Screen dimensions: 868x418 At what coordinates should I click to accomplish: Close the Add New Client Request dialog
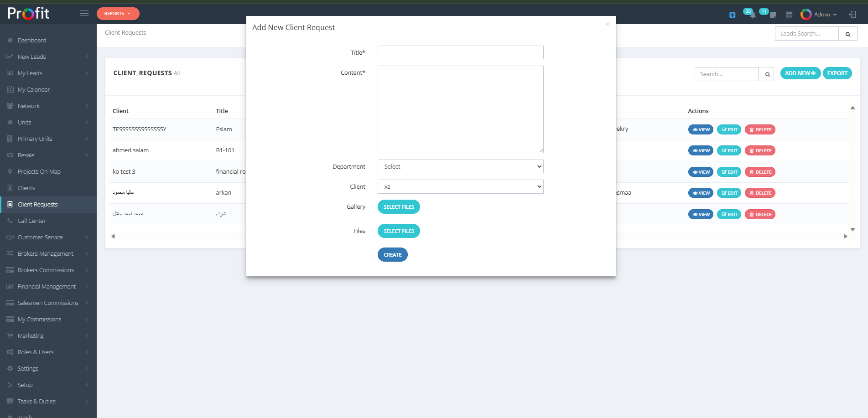point(607,24)
